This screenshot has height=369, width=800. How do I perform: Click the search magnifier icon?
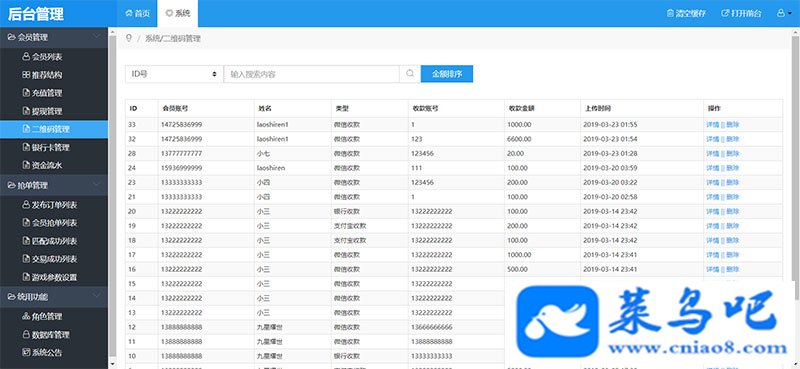click(x=410, y=73)
